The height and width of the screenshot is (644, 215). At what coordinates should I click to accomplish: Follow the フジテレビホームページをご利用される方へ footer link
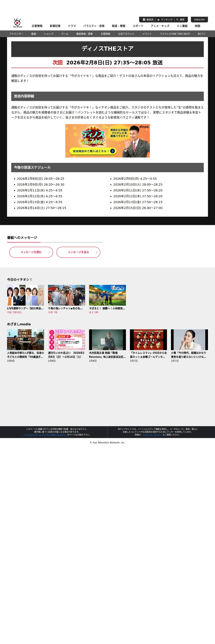pyautogui.click(x=45, y=435)
